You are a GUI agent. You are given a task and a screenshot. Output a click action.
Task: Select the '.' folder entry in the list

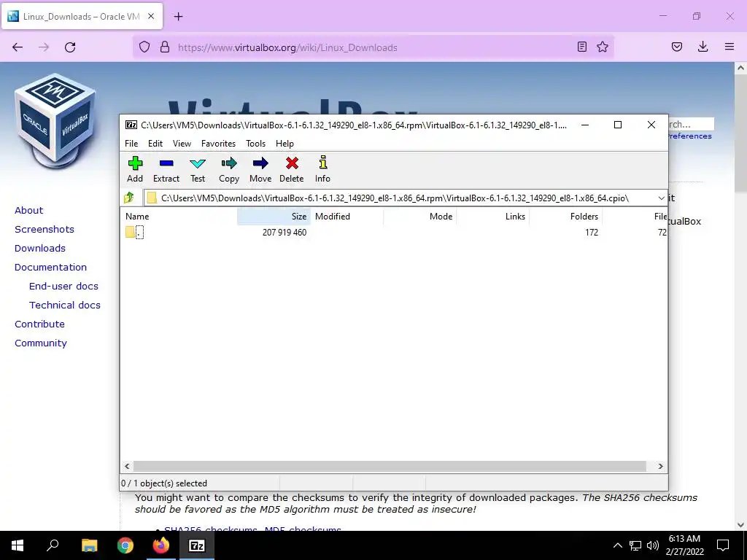tap(135, 233)
